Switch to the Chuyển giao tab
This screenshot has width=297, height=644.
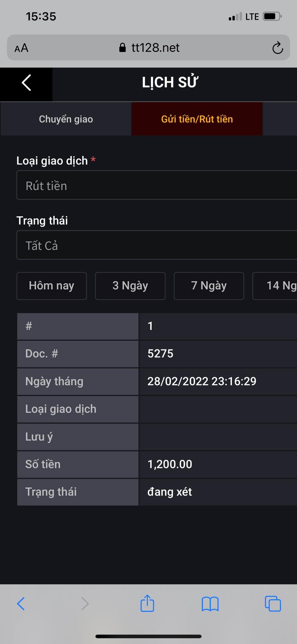[x=66, y=119]
